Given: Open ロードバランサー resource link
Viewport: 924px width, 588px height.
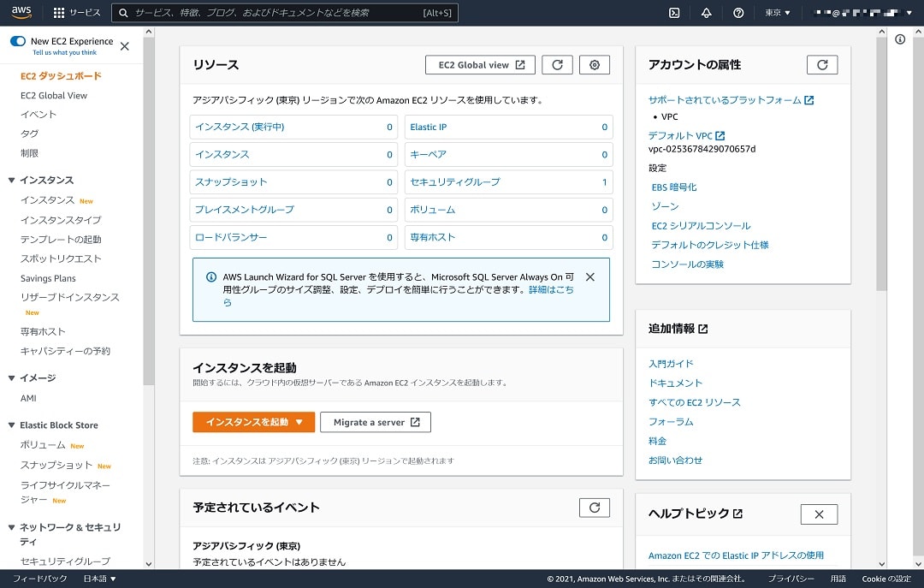Looking at the screenshot, I should tap(231, 237).
